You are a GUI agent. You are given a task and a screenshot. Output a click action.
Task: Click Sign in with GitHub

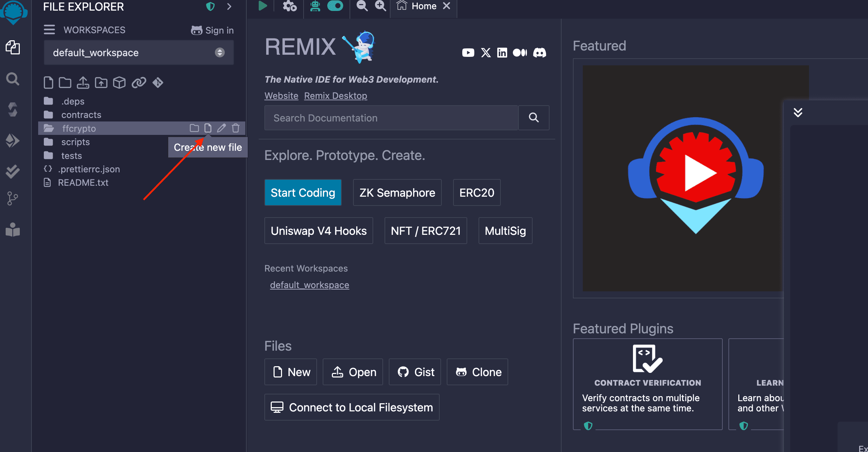(x=212, y=30)
